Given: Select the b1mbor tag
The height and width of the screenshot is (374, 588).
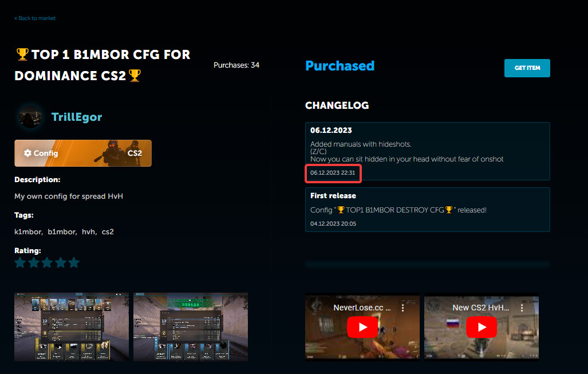Looking at the screenshot, I should coord(62,232).
